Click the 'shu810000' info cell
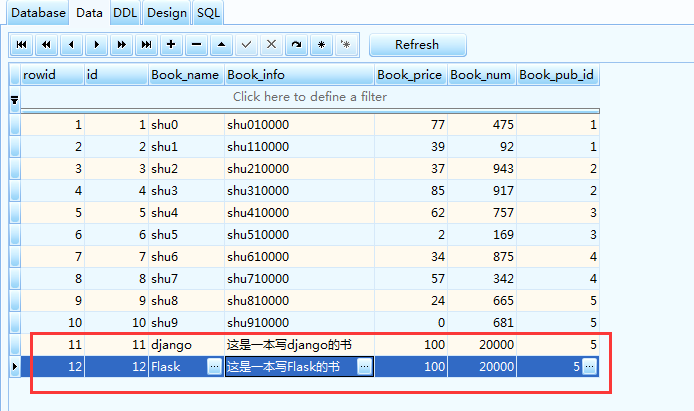The width and height of the screenshot is (694, 411). click(300, 301)
